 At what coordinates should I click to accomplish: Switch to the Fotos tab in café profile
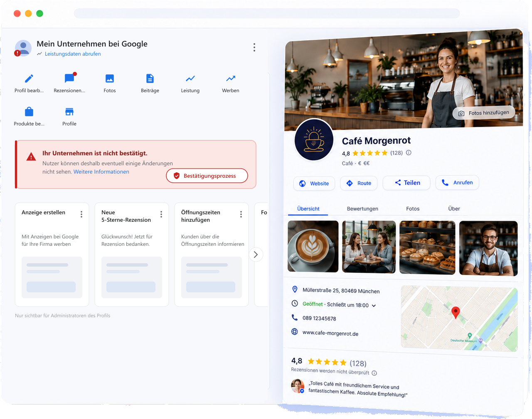coord(413,209)
